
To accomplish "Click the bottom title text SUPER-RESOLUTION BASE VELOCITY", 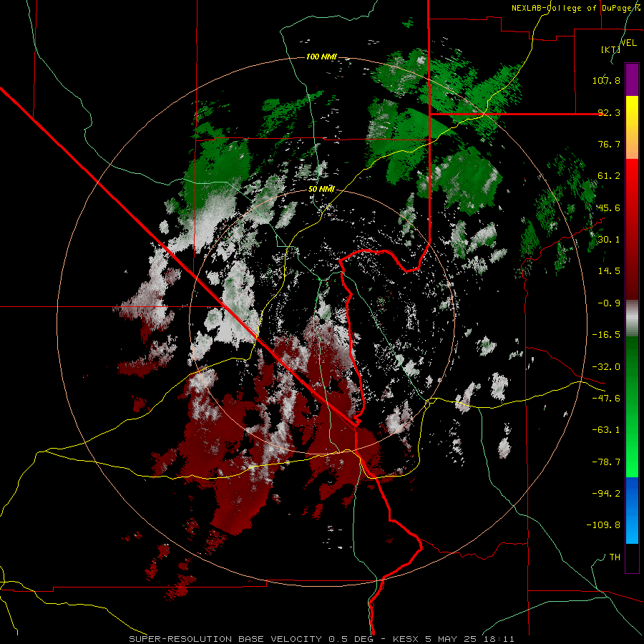I will 225,639.
